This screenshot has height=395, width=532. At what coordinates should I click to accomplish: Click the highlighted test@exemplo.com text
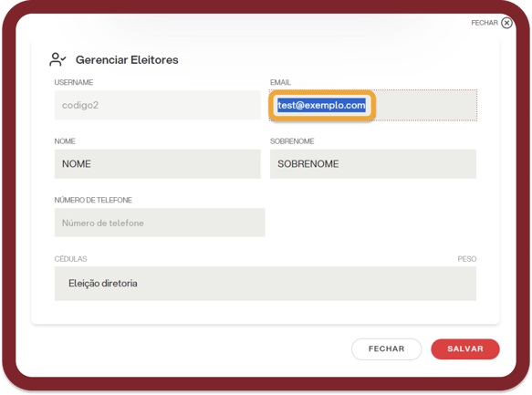[x=321, y=105]
